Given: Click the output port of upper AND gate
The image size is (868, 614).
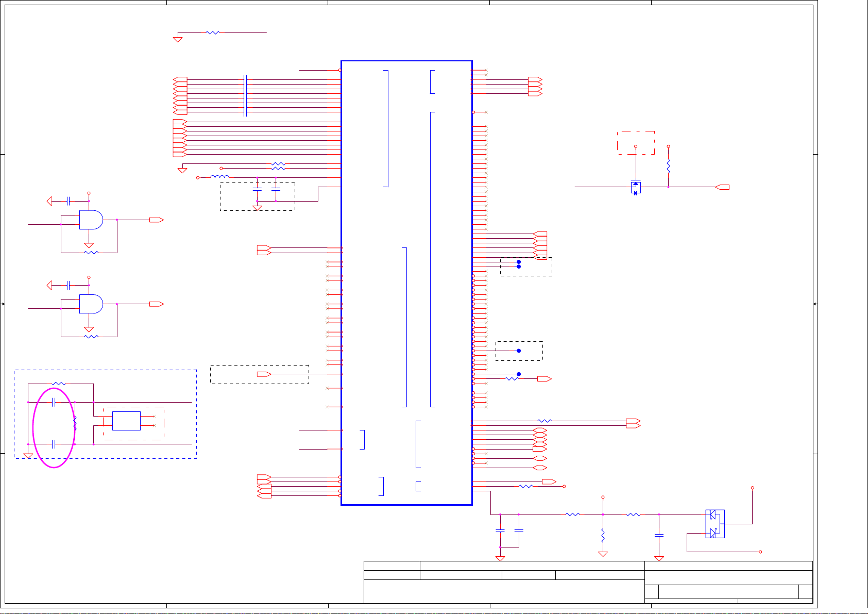Looking at the screenshot, I should pyautogui.click(x=156, y=220).
